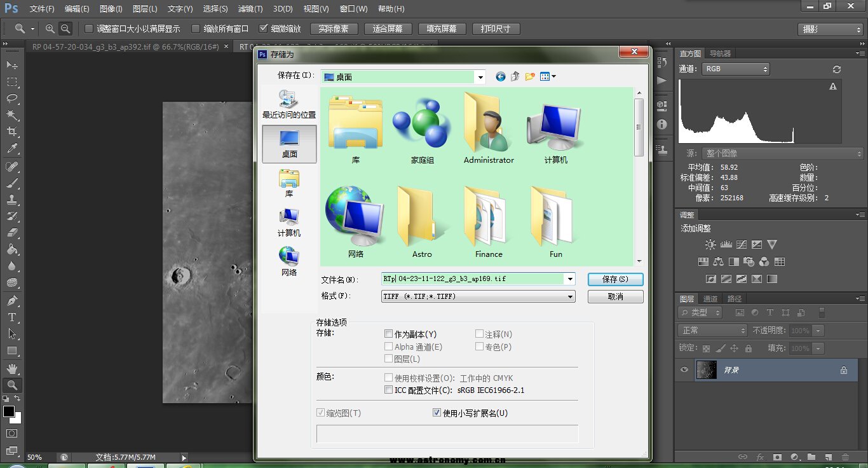Screen dimensions: 868x468
Task: Select the Zoom tool in the toolbox
Action: point(12,385)
